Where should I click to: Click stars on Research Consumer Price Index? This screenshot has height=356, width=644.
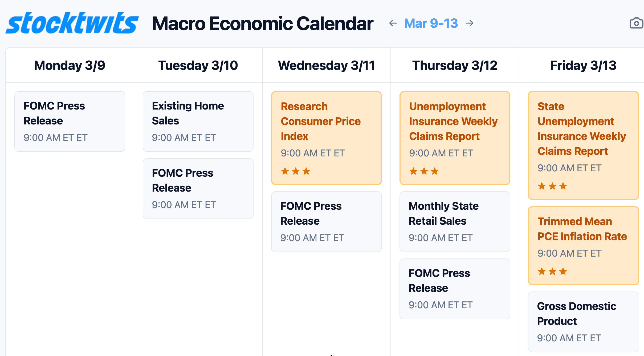(296, 171)
